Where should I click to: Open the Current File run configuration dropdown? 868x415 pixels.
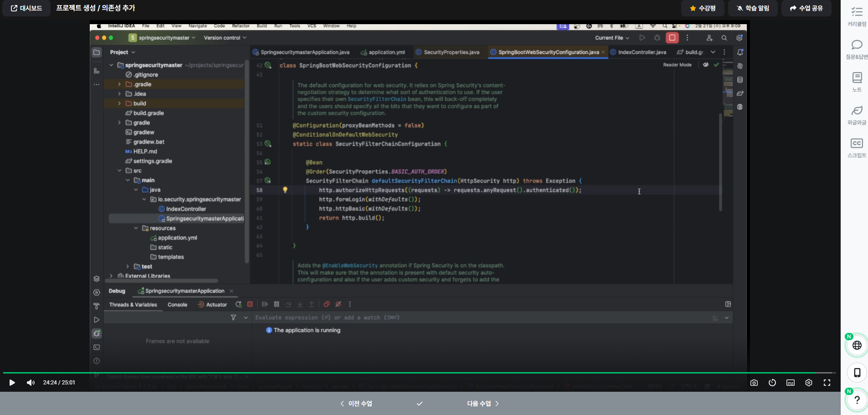(612, 38)
